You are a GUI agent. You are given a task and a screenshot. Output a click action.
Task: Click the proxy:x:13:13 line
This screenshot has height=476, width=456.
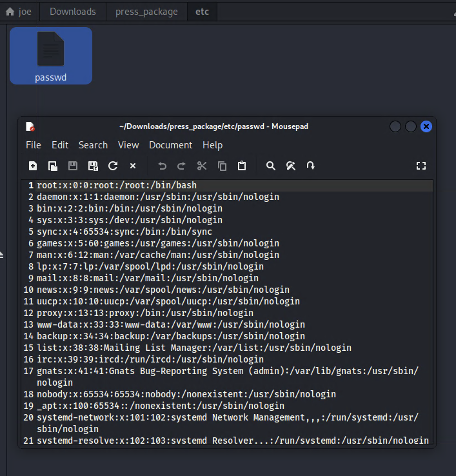pos(145,313)
